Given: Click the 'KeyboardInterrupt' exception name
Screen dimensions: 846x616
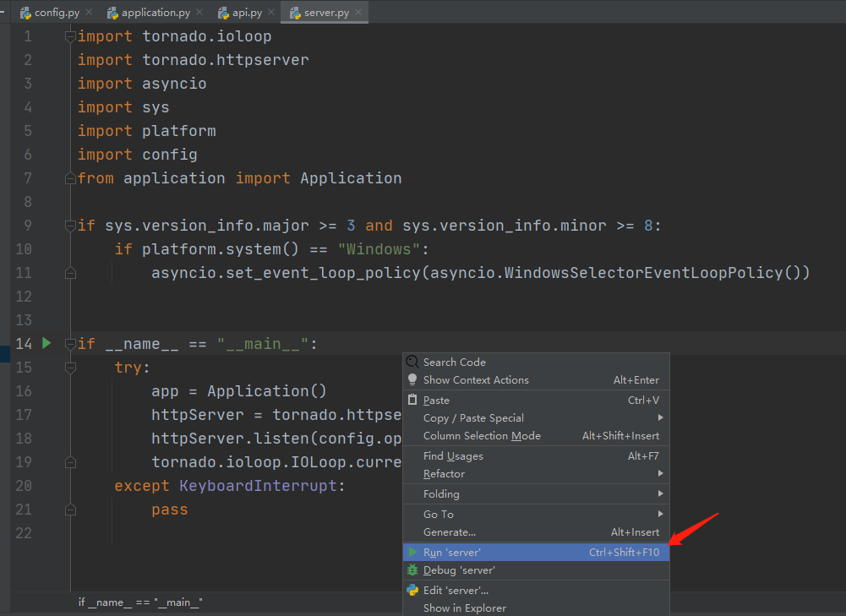Looking at the screenshot, I should click(x=258, y=486).
